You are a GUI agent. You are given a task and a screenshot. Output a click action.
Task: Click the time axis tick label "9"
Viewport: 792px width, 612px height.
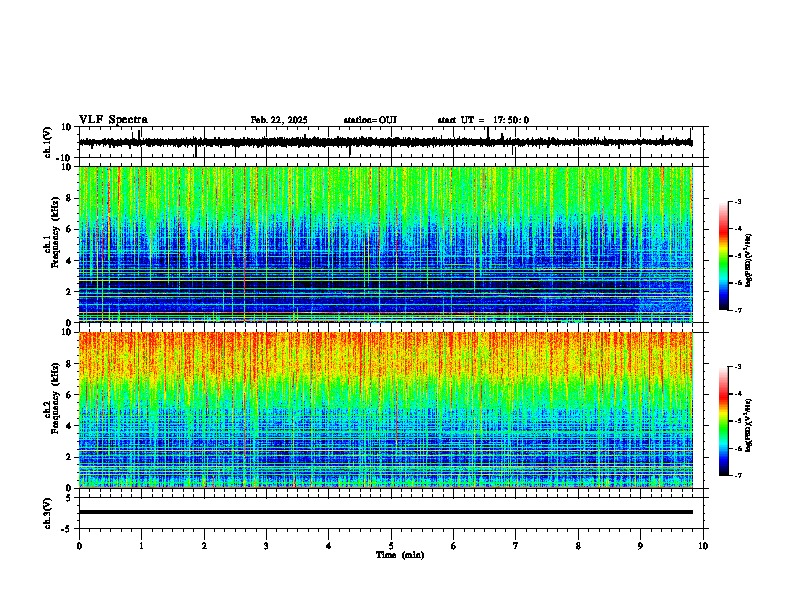click(x=640, y=546)
